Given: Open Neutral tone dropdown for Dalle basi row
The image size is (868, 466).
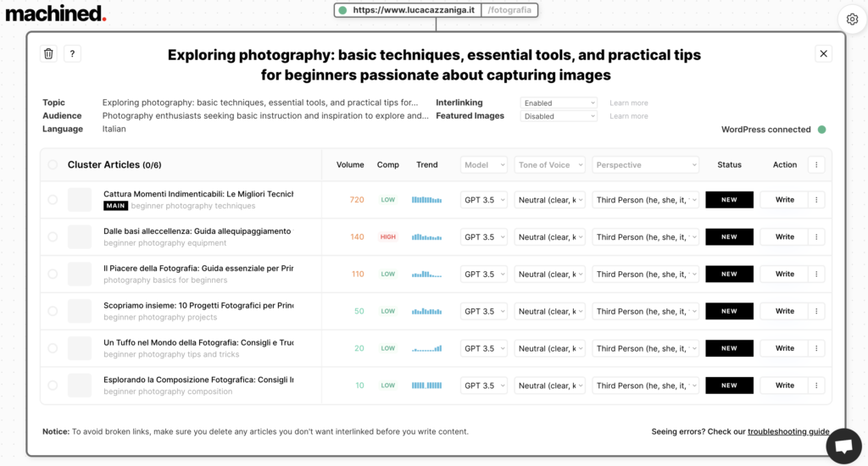Looking at the screenshot, I should click(549, 237).
